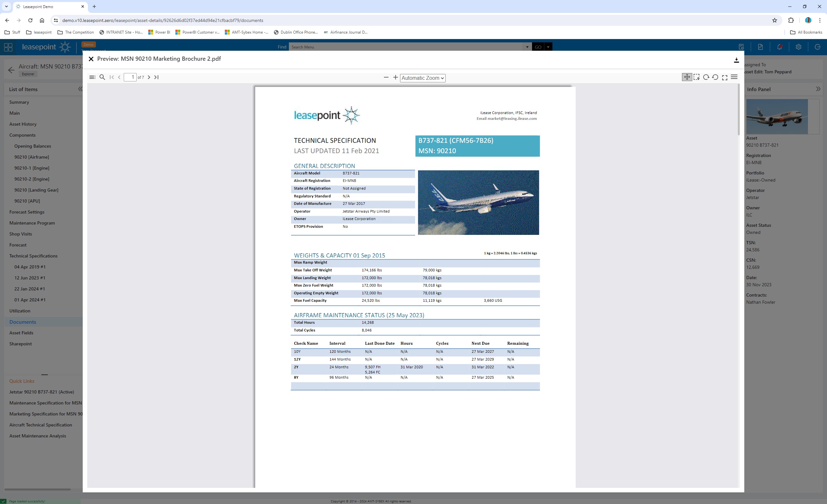Open Chrome profile avatar
This screenshot has width=827, height=504.
[x=808, y=20]
